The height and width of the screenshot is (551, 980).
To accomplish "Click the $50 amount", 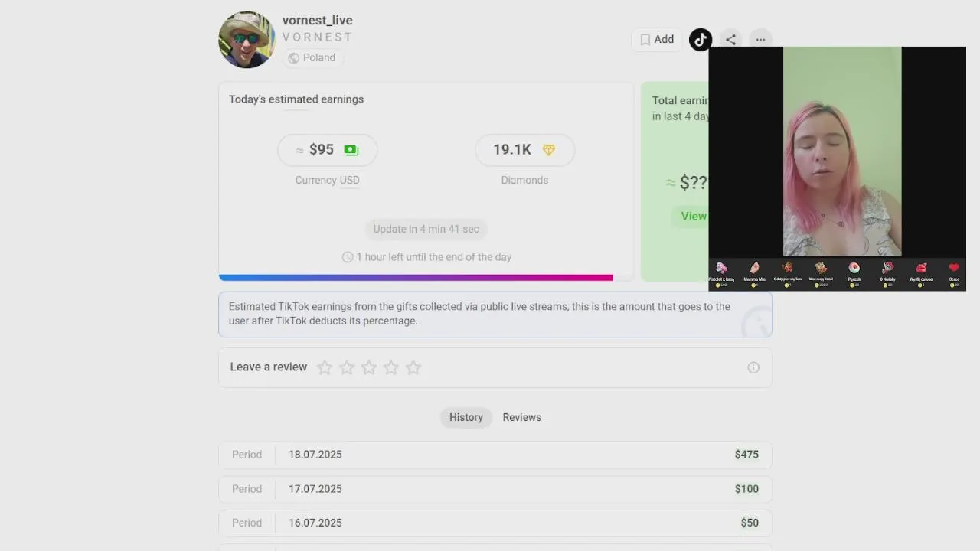I will pyautogui.click(x=750, y=523).
